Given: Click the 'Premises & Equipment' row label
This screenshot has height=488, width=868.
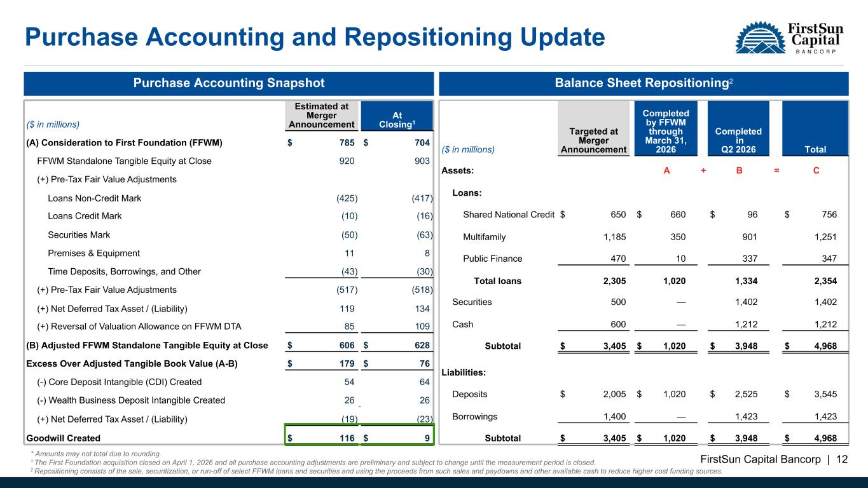Looking at the screenshot, I should [x=93, y=253].
